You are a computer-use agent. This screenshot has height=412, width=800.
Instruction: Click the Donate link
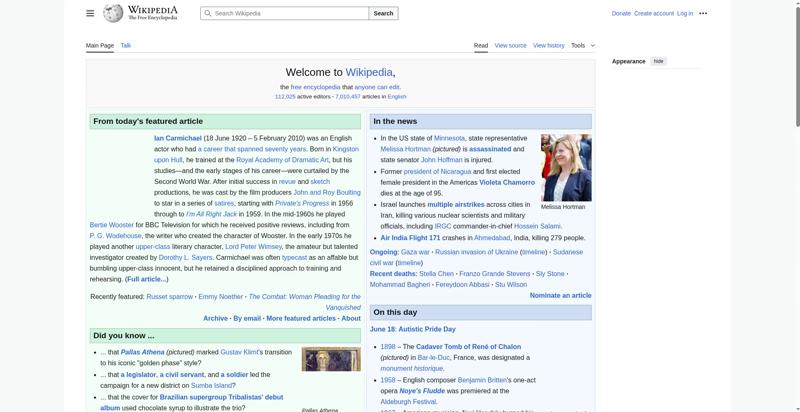621,13
